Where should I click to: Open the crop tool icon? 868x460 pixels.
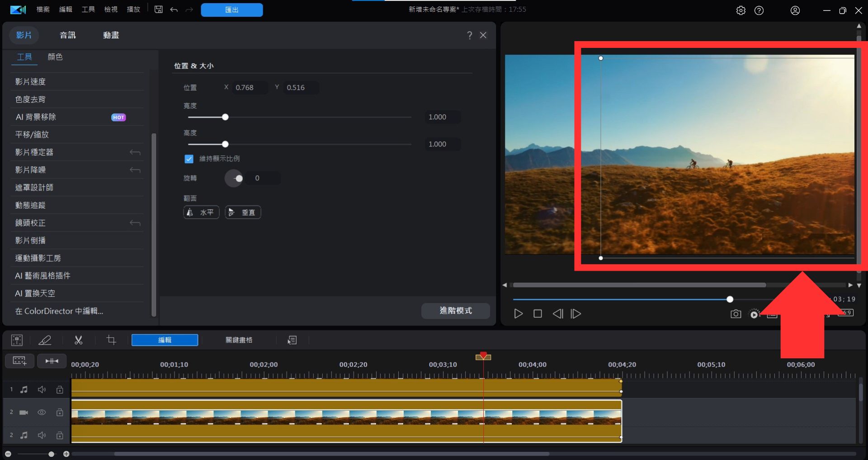coord(111,340)
